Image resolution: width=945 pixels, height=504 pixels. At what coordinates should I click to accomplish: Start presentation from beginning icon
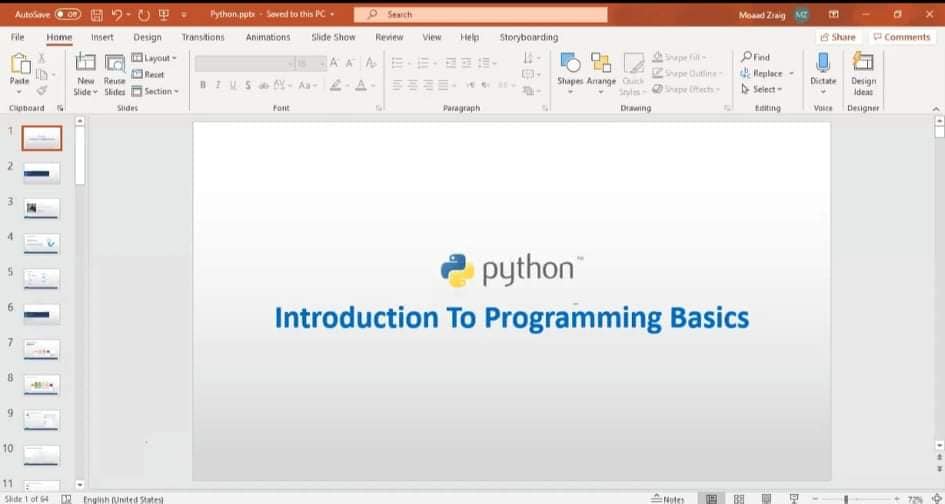point(164,14)
